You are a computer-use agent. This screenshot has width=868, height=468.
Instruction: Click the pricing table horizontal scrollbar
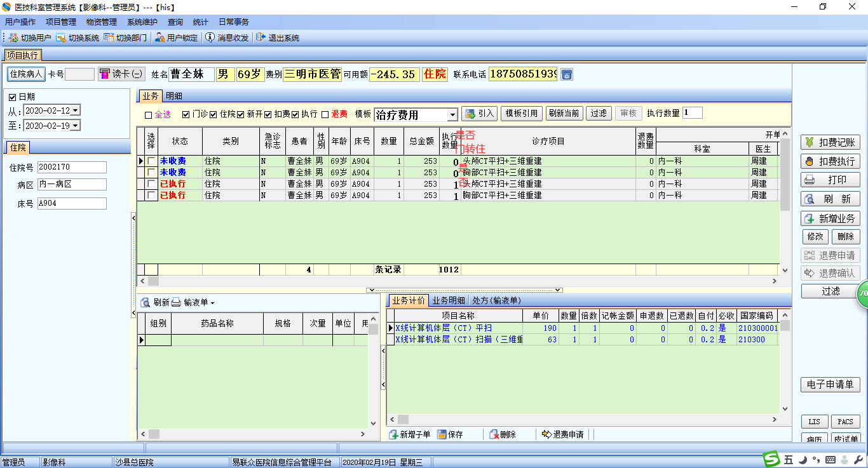(x=583, y=419)
